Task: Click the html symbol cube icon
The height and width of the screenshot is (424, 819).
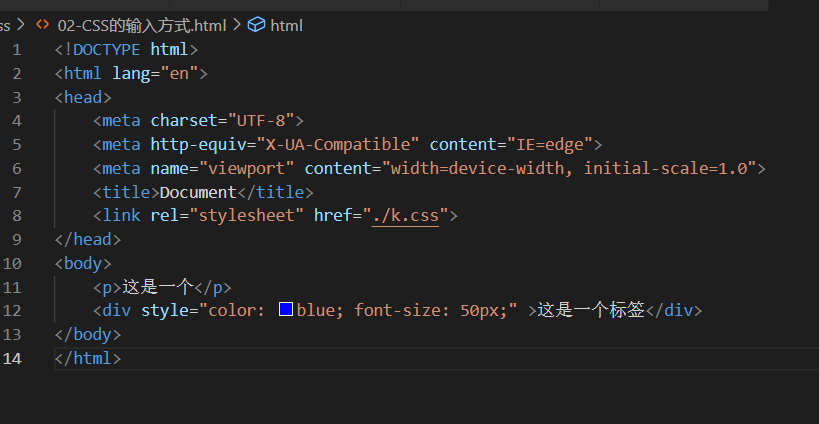Action: pyautogui.click(x=256, y=25)
